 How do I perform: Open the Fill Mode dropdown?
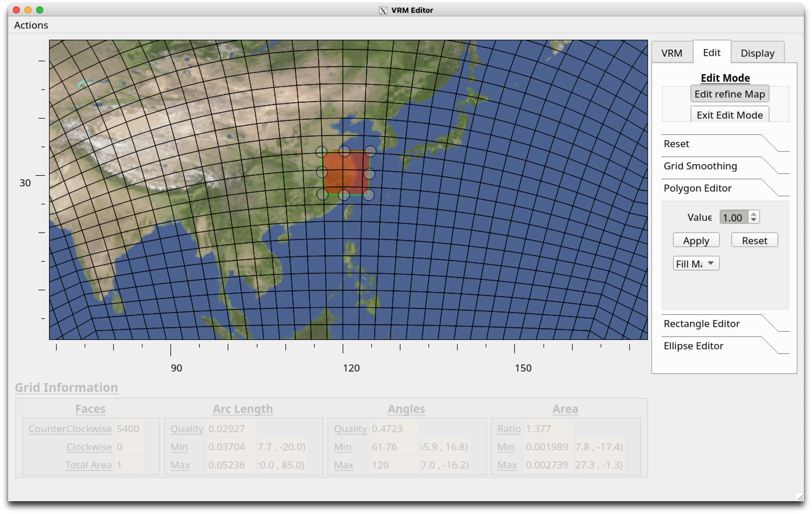696,263
